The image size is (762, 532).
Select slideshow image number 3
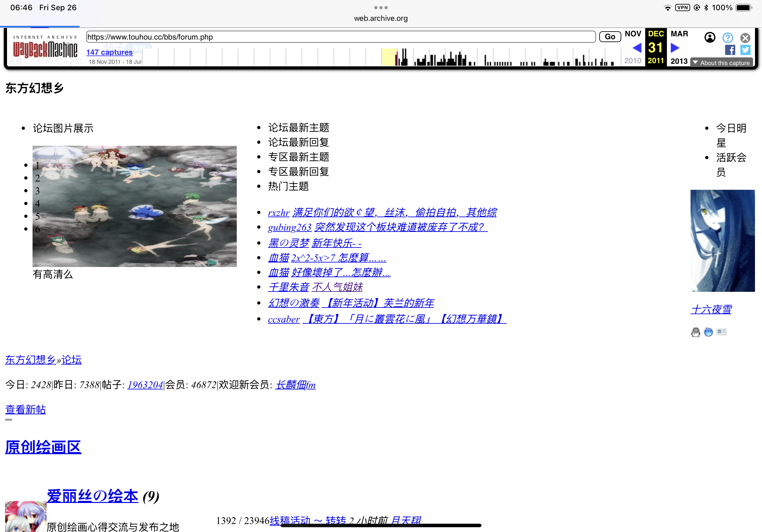(38, 191)
